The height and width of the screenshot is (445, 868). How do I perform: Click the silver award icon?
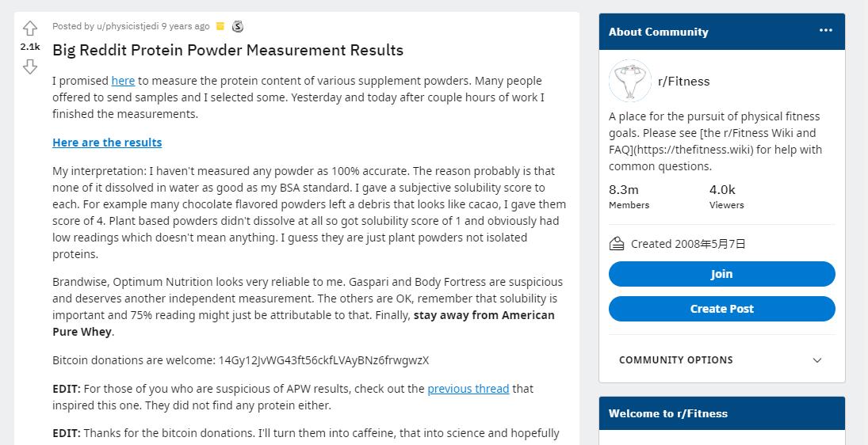[x=237, y=27]
